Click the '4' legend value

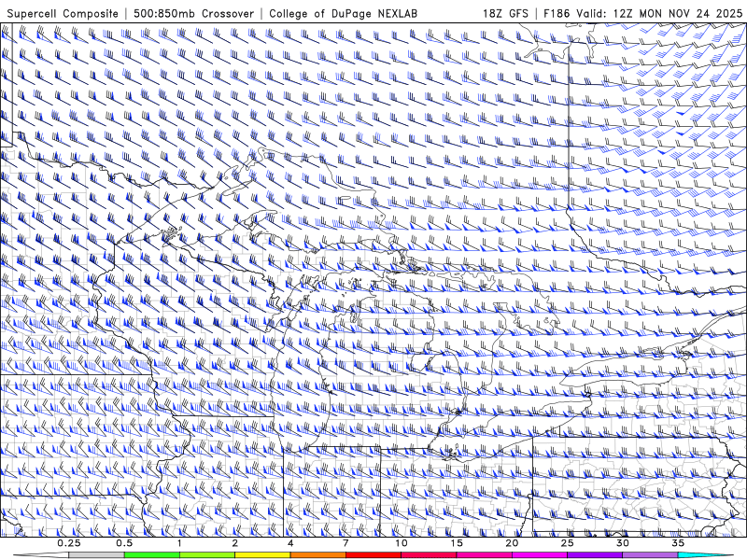point(290,543)
